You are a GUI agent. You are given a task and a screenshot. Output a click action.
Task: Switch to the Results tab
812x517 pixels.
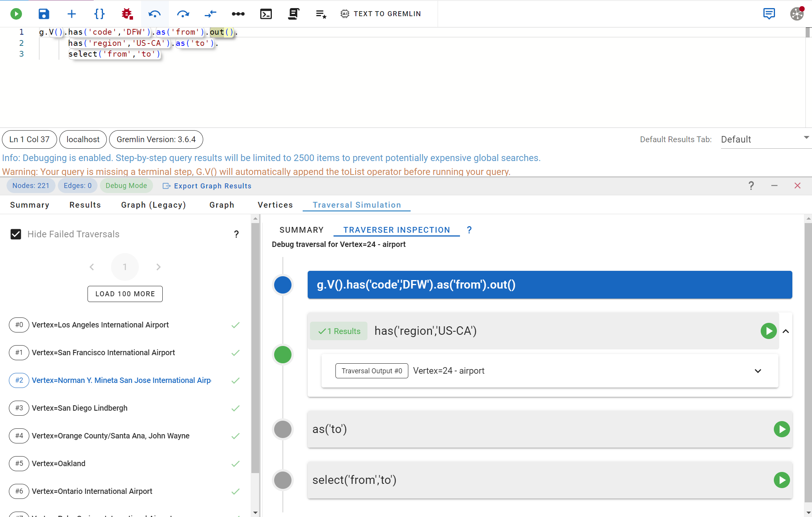[85, 205]
